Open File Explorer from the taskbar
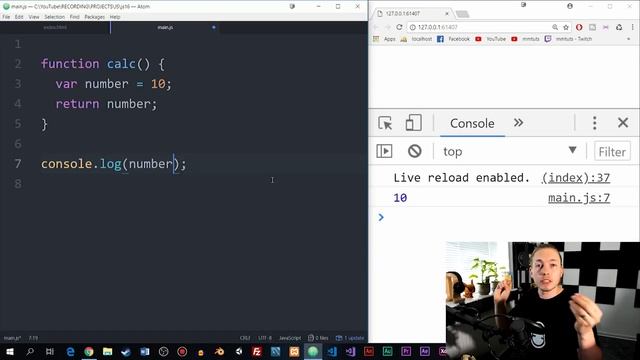Image resolution: width=640 pixels, height=360 pixels. point(107,351)
